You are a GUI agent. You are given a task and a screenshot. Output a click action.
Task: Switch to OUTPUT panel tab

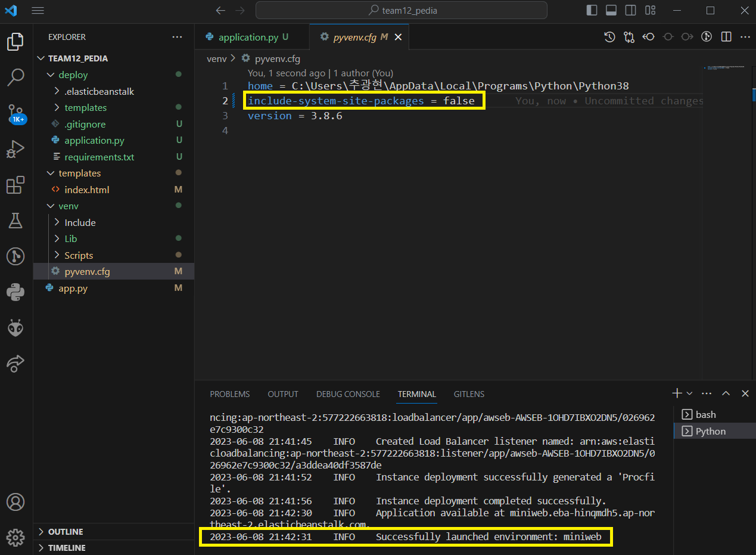tap(283, 394)
